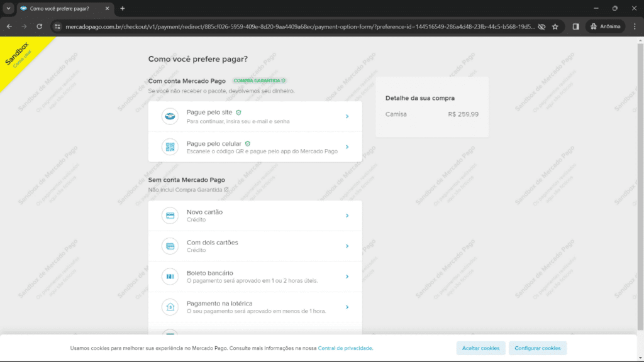Click the 'Camisa' item name

coord(396,114)
